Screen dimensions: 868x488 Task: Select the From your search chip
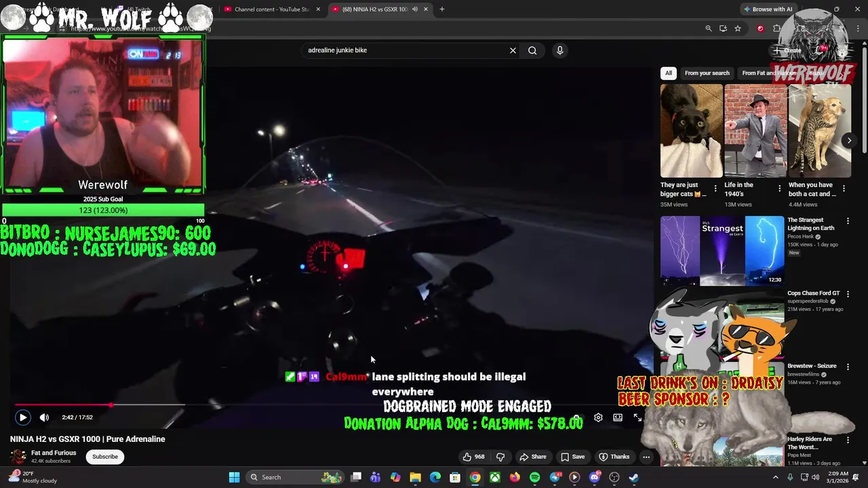(x=707, y=73)
